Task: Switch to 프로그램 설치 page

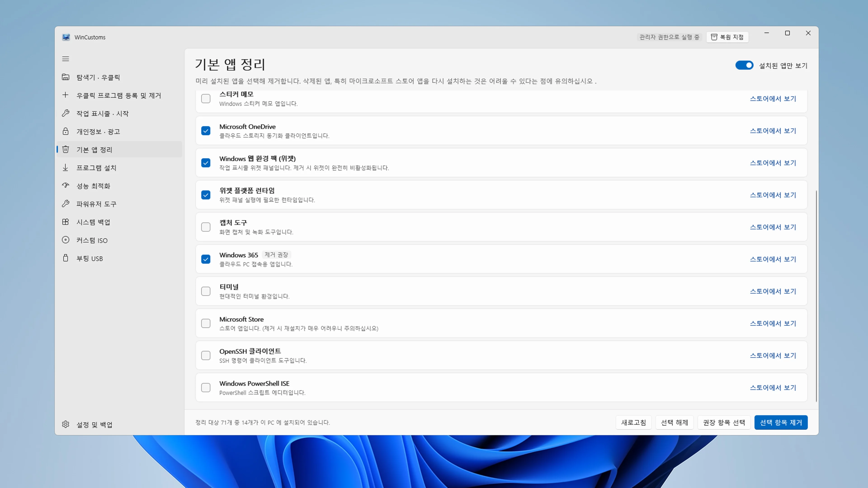Action: tap(119, 167)
